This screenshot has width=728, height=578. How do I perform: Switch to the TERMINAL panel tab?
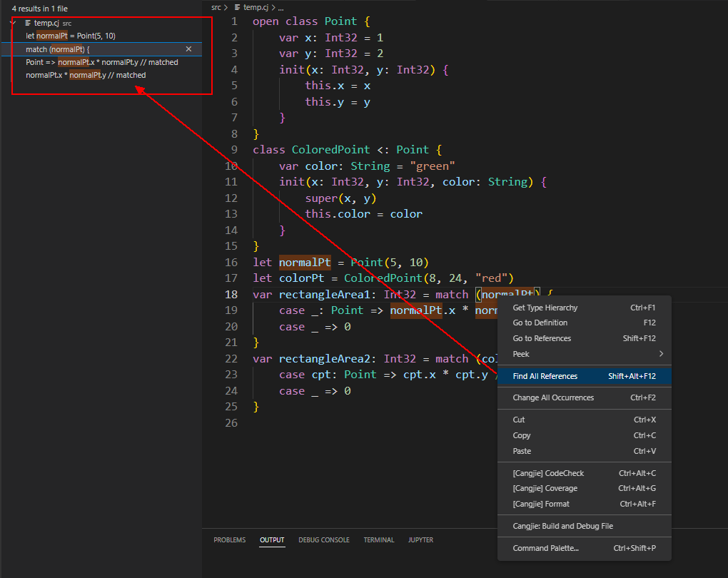378,540
